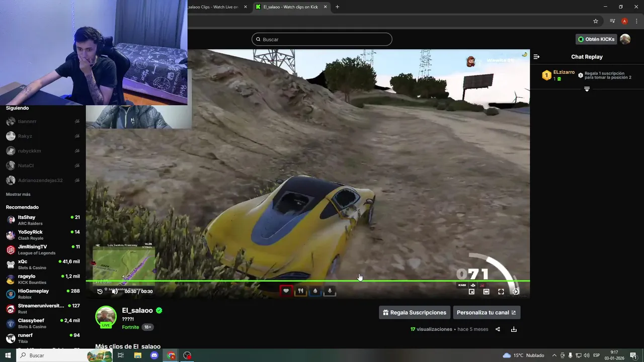Open followed channel Adrianozendejas32
Image resolution: width=644 pixels, height=362 pixels.
click(x=43, y=180)
